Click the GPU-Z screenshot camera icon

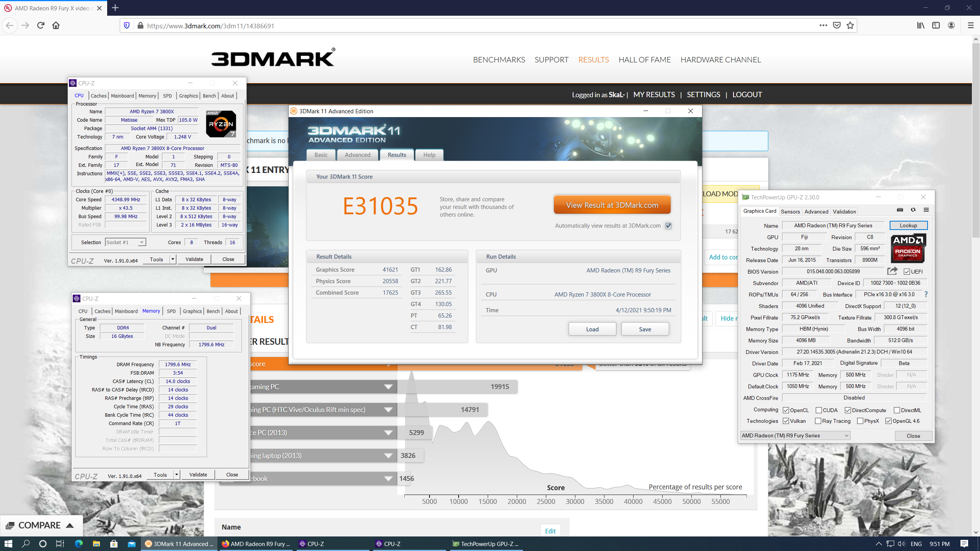pyautogui.click(x=900, y=210)
